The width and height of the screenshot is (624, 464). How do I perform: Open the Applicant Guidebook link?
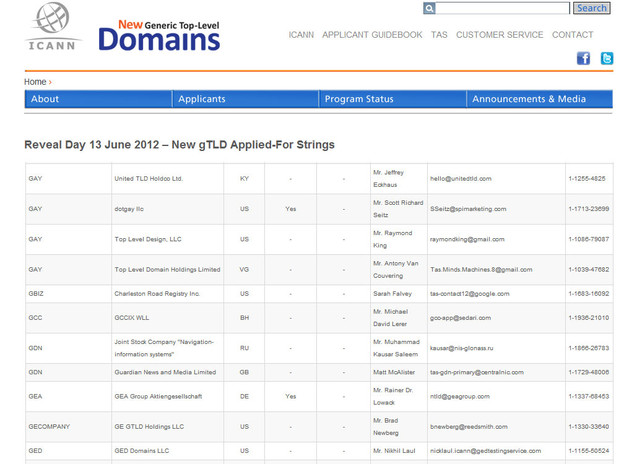tap(372, 35)
